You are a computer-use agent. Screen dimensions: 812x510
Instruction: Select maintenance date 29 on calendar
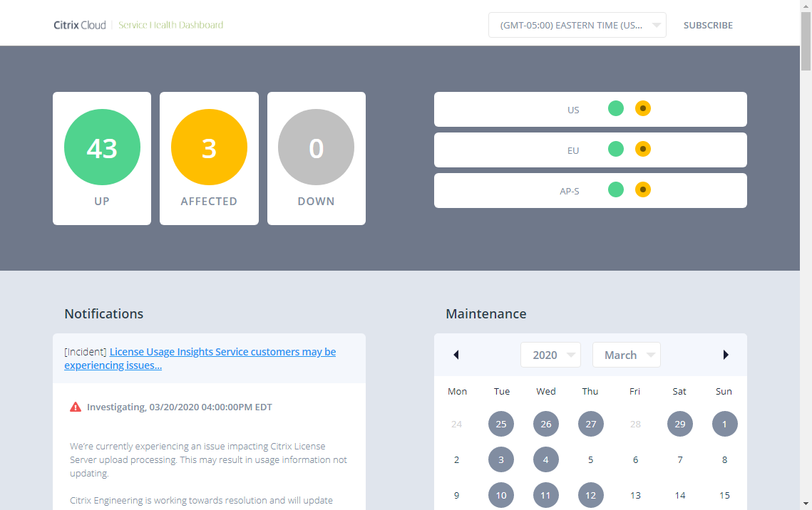click(680, 424)
